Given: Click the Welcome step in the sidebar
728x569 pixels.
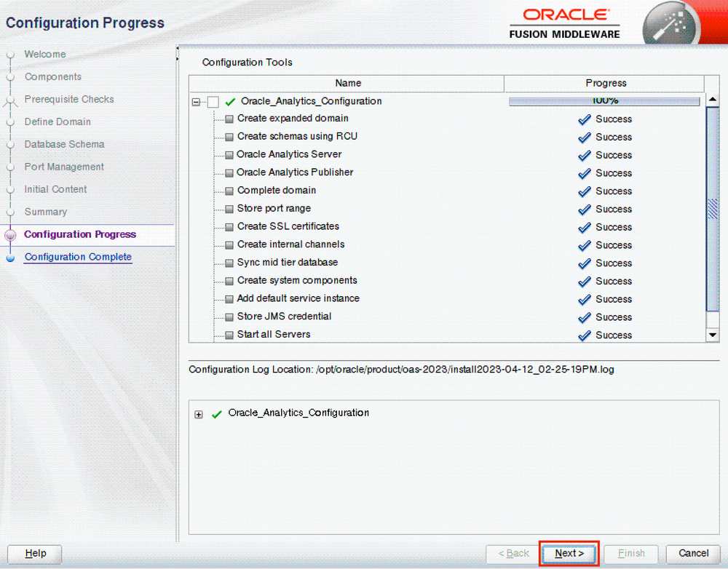Looking at the screenshot, I should point(45,55).
